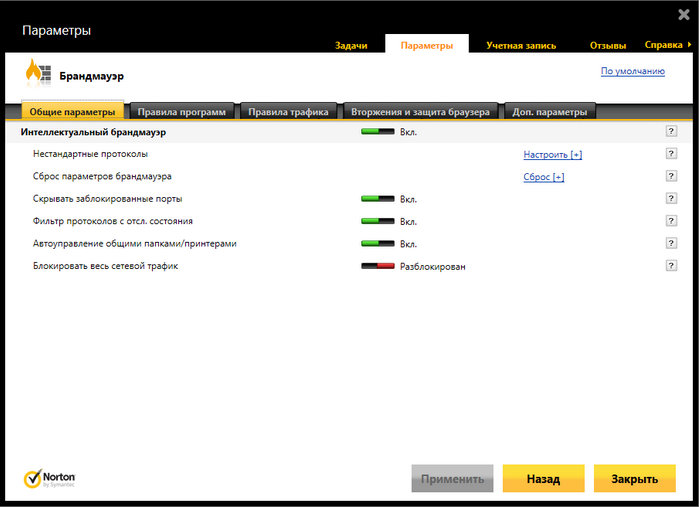Click the Применить button
699x507 pixels.
point(452,478)
